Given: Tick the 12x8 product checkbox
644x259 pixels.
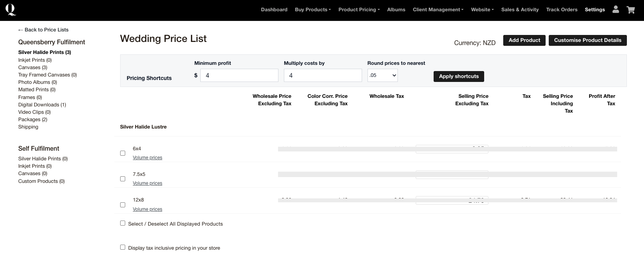Looking at the screenshot, I should tap(122, 205).
